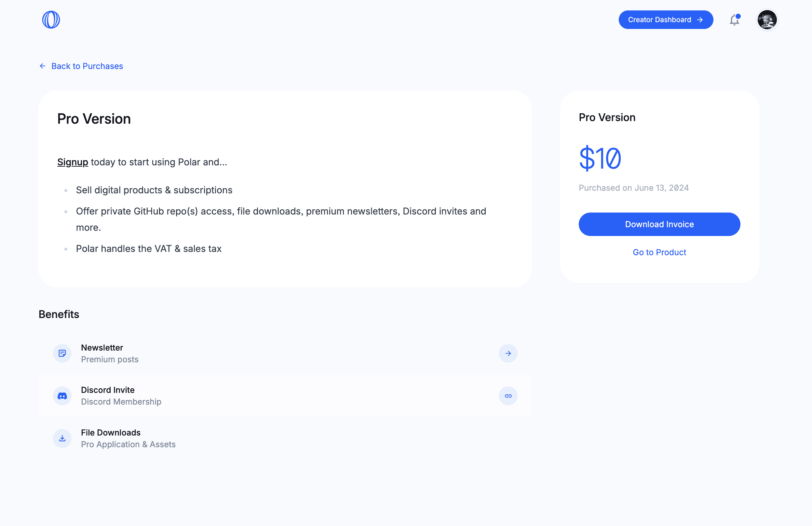The image size is (812, 526).
Task: Click the Newsletter panel icon
Action: click(63, 353)
